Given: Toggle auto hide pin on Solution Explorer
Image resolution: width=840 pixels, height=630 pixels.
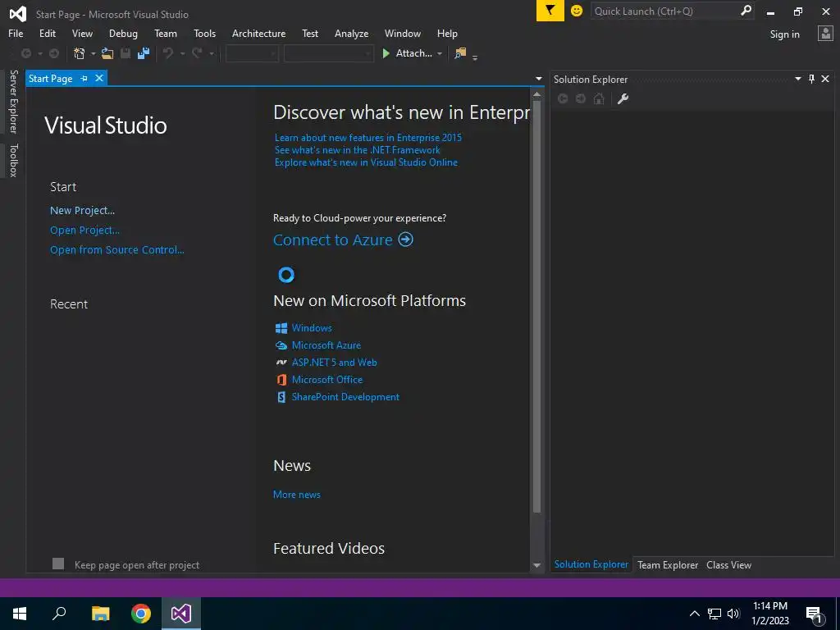Looking at the screenshot, I should pyautogui.click(x=811, y=79).
